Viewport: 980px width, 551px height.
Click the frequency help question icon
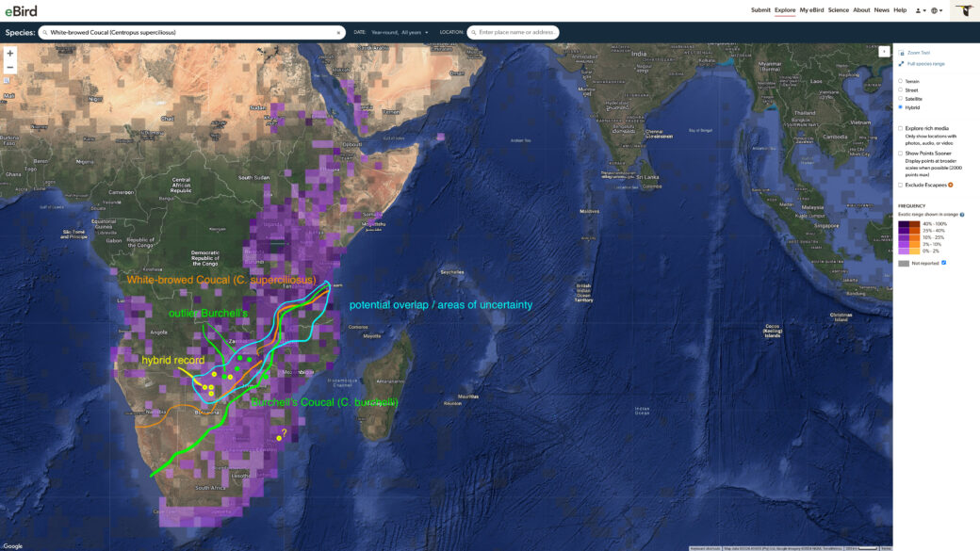[x=962, y=215]
